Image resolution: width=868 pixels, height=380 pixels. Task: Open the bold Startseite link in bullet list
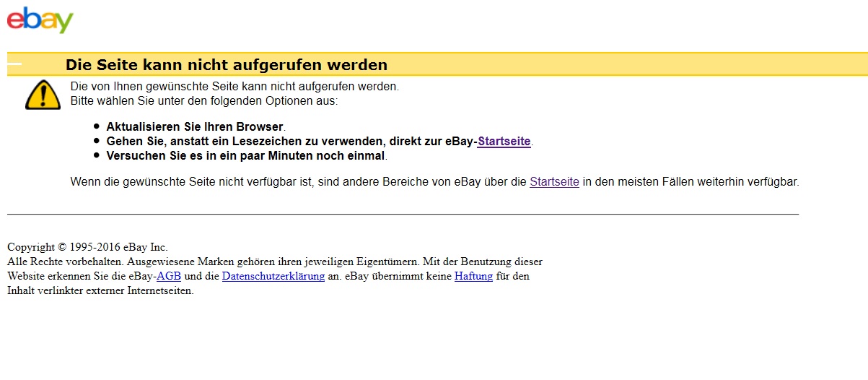[504, 142]
